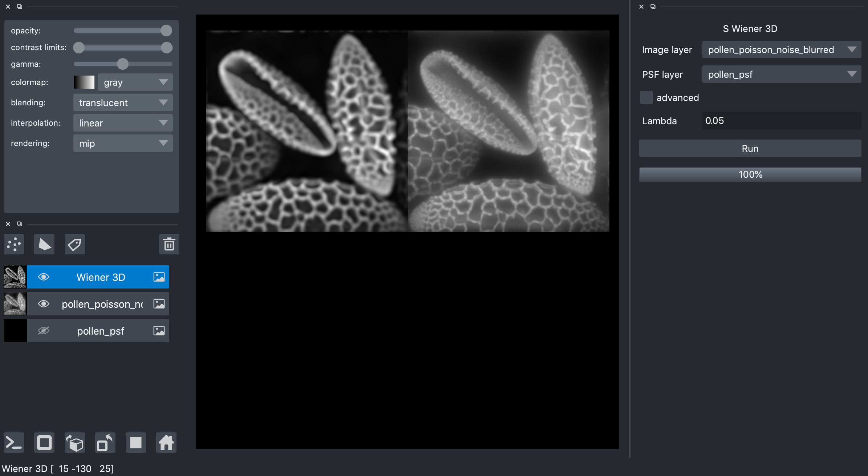Toggle 2D/3D view with square icon
The height and width of the screenshot is (476, 868).
[44, 443]
